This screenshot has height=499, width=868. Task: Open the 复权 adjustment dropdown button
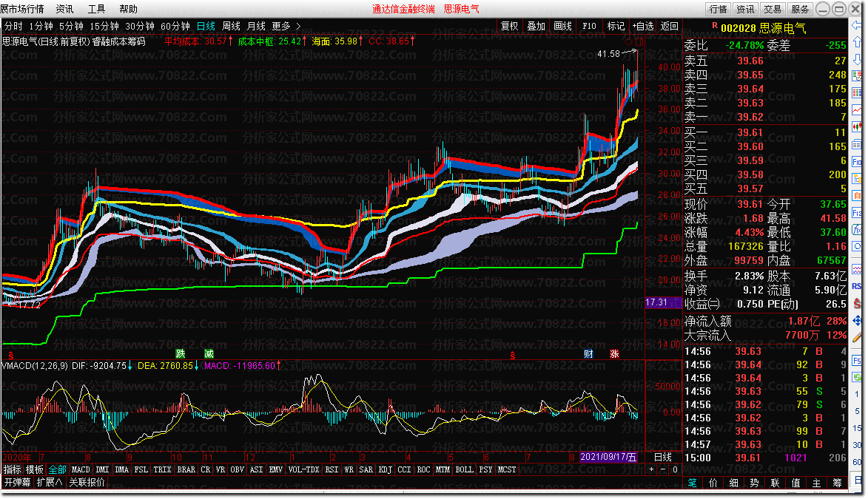(509, 26)
